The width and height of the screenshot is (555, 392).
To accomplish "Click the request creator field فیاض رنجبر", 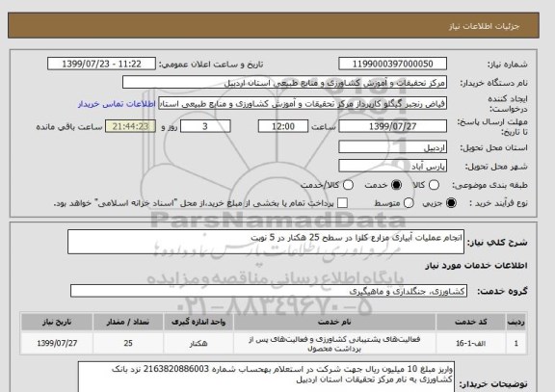I will click(303, 104).
